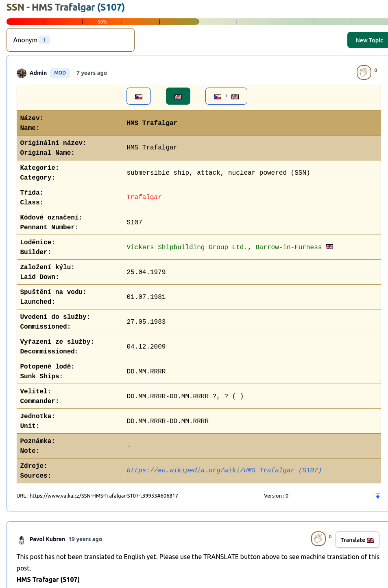The width and height of the screenshot is (388, 588).
Task: Click the Unit row date range value
Action: point(168,421)
